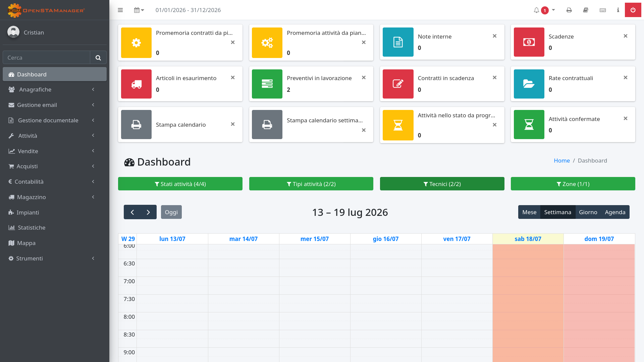Click the Scadenze money icon

tap(529, 42)
